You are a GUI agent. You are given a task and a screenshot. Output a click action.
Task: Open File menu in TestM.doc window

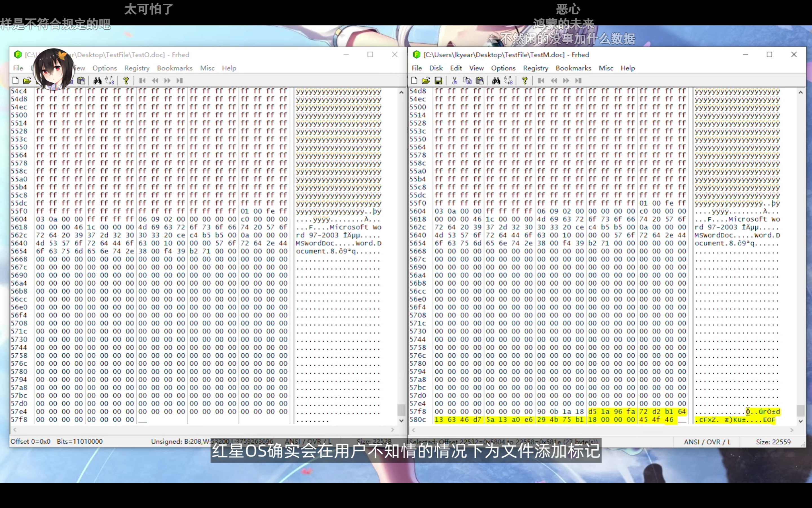coord(417,68)
